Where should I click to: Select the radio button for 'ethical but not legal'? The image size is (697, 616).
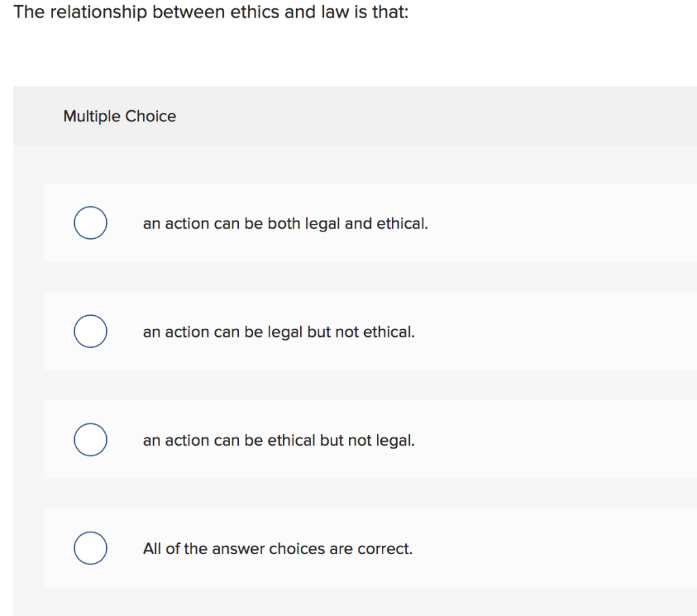point(91,440)
